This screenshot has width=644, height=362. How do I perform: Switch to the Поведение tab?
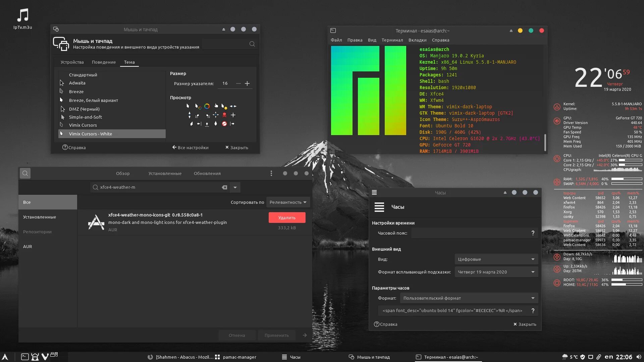(x=104, y=62)
